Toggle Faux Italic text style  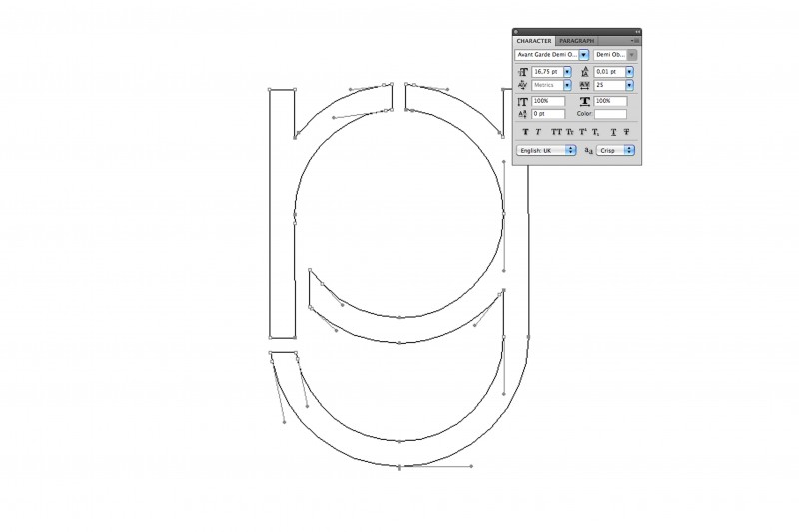point(538,132)
